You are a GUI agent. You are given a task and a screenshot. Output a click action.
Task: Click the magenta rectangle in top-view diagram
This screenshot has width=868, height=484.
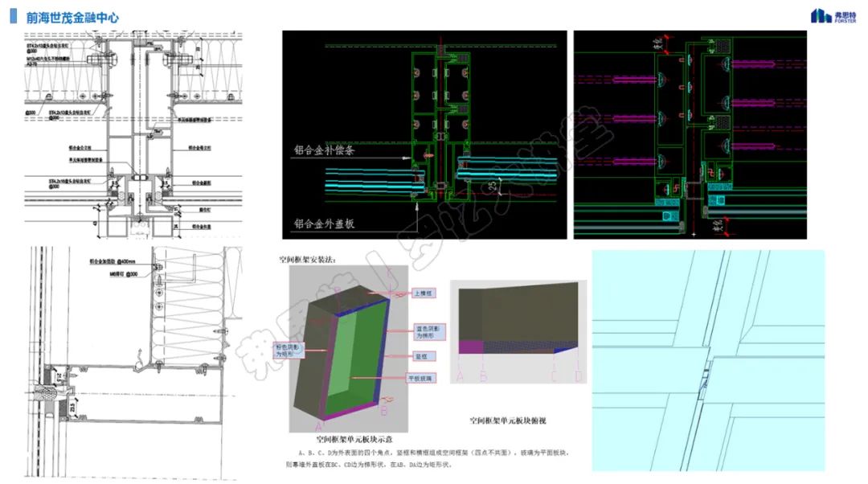coord(469,346)
